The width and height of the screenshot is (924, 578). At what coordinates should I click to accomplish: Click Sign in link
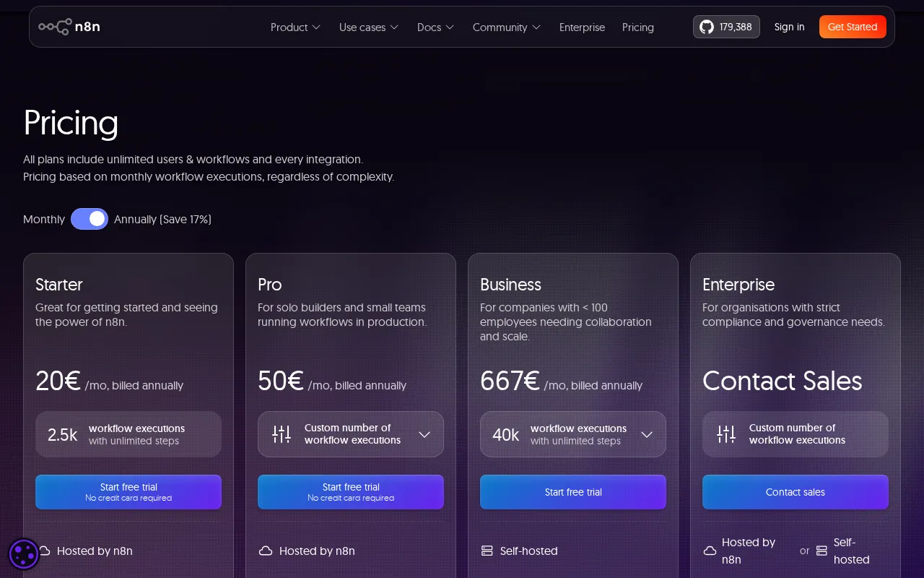(789, 27)
